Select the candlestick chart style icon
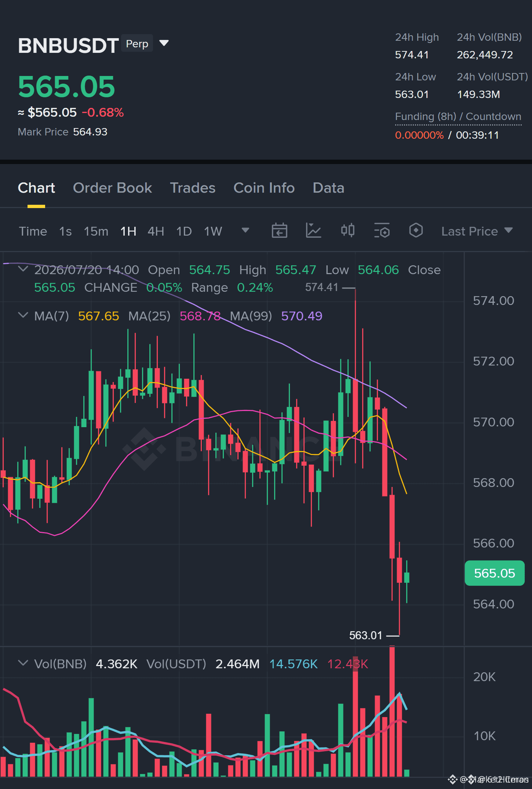The image size is (532, 789). pos(347,230)
